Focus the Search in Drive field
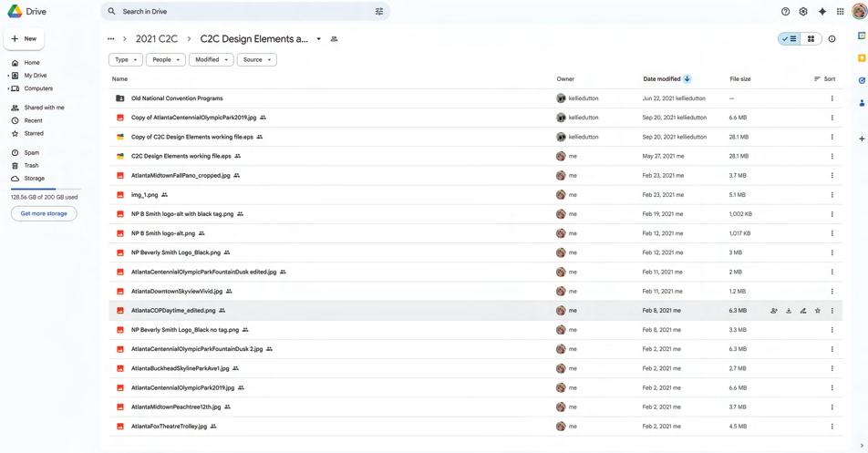The image size is (868, 453). click(245, 11)
